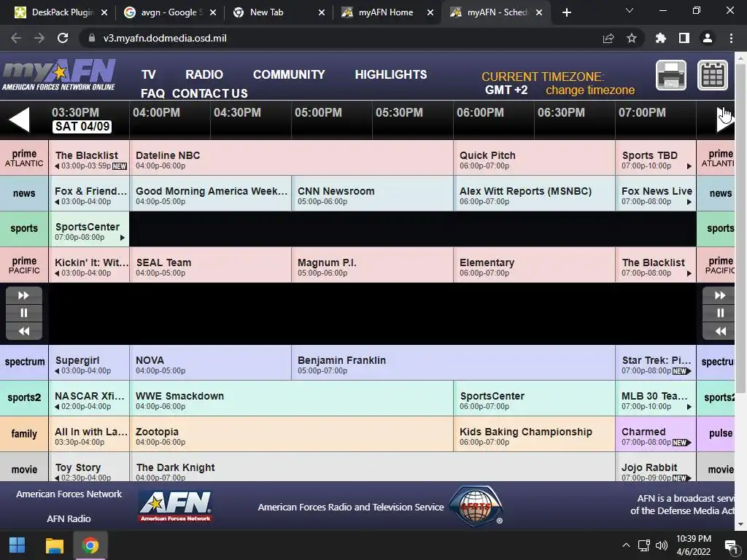Advance schedule with right white arrow

coord(724,120)
